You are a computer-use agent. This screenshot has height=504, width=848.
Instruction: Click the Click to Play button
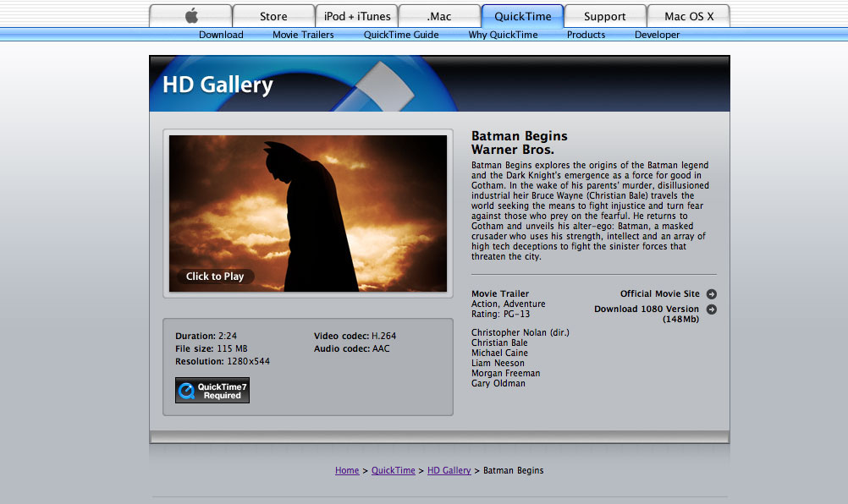[x=215, y=276]
